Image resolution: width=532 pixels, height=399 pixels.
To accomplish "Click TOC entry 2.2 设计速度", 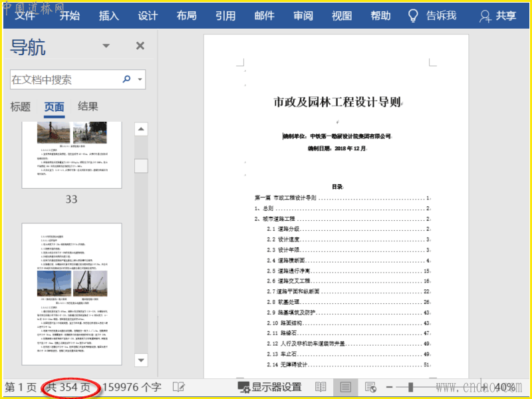I will 348,239.
